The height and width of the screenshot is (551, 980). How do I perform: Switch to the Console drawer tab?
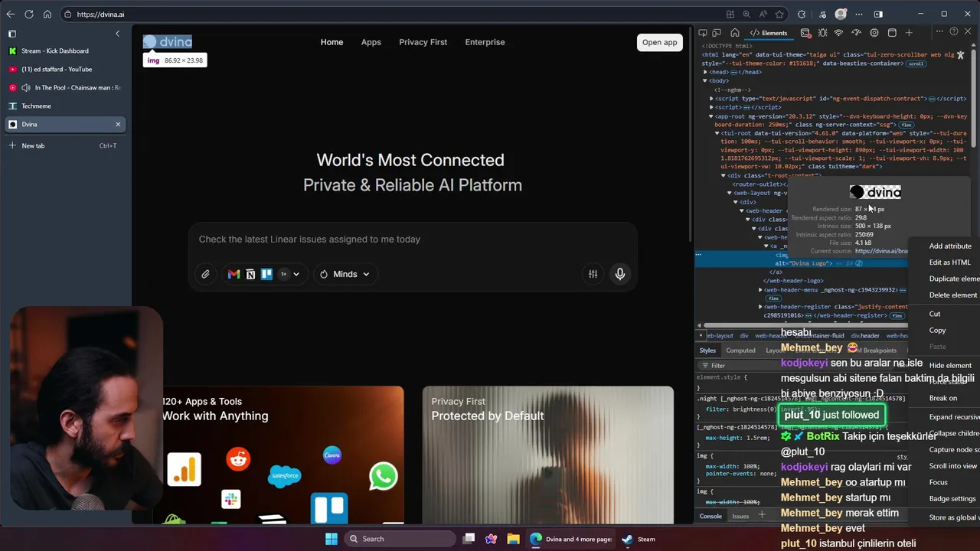710,516
